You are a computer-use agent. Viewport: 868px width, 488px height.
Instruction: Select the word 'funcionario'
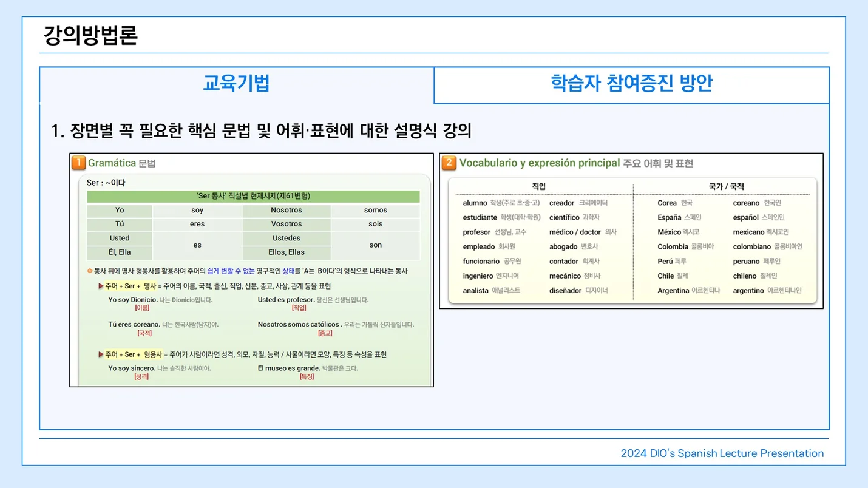click(481, 261)
